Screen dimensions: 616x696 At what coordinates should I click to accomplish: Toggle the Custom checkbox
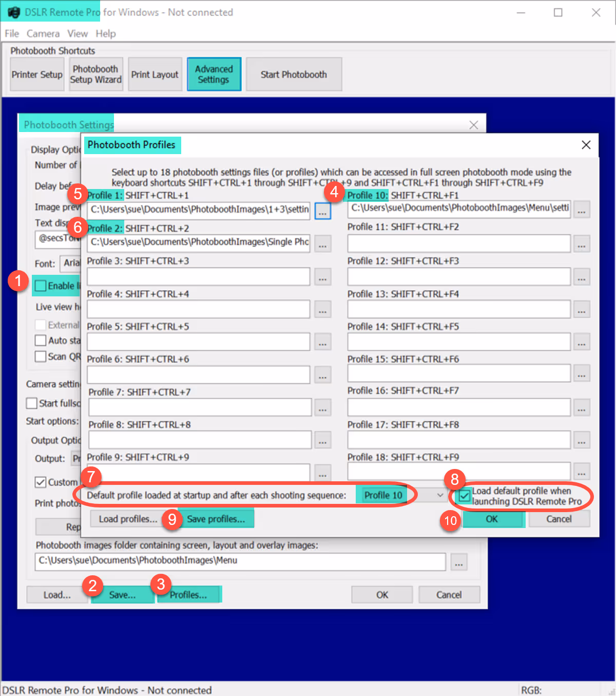click(x=41, y=482)
